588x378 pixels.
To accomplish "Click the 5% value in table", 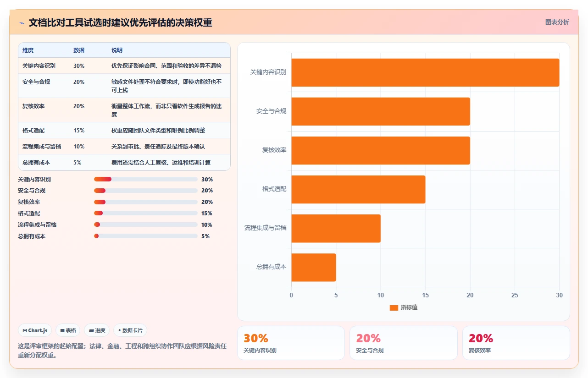I will [x=78, y=163].
